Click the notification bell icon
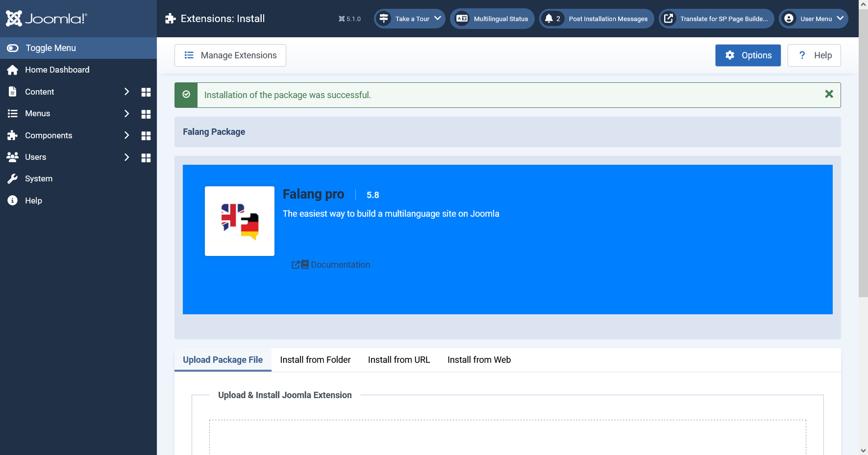 [x=549, y=19]
